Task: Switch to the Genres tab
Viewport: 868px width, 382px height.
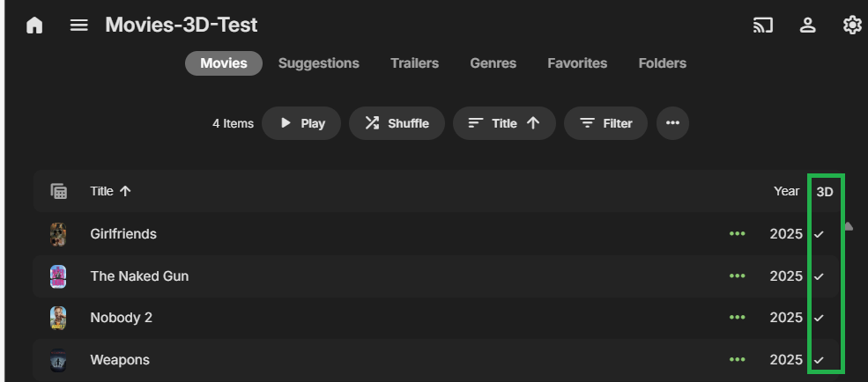Action: click(x=493, y=63)
